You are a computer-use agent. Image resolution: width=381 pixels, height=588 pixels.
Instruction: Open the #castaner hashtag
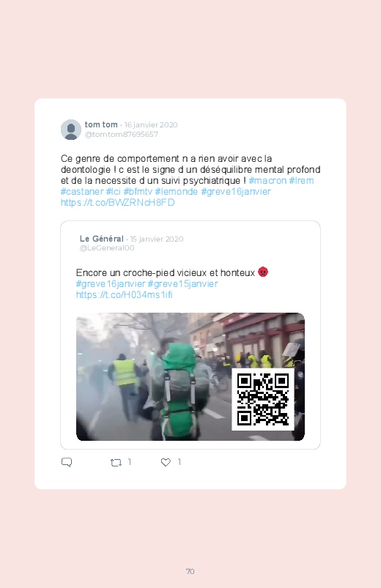[82, 191]
